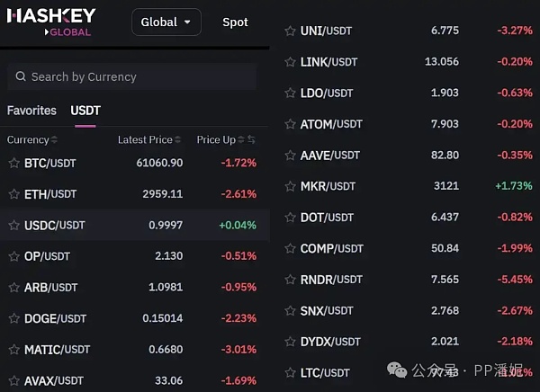540x392 pixels.
Task: Star the ETH/USDT pair
Action: pos(14,194)
